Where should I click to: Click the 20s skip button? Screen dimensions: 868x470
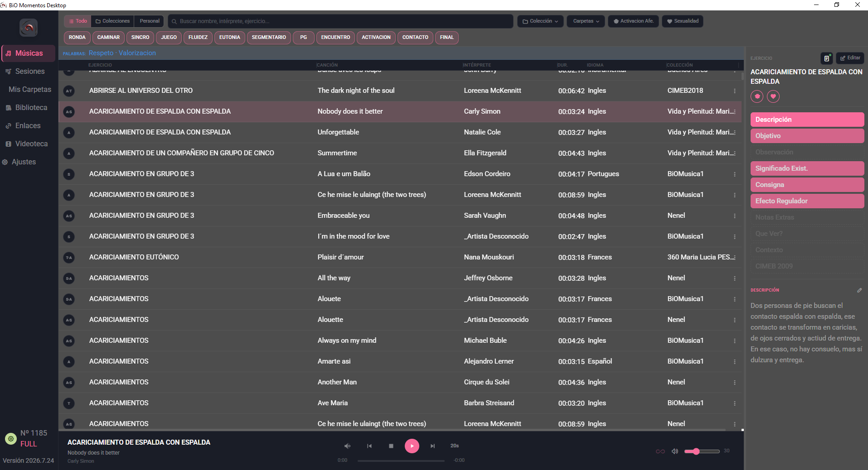click(455, 446)
